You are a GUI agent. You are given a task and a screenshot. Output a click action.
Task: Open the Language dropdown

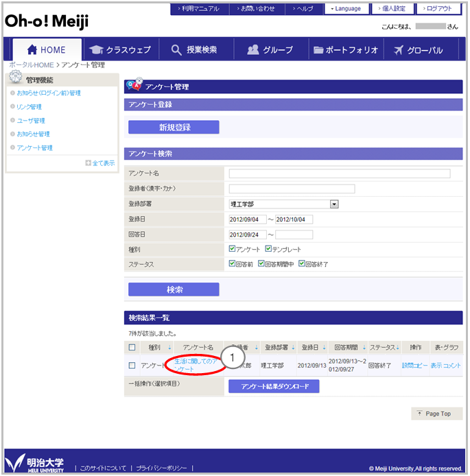point(346,8)
